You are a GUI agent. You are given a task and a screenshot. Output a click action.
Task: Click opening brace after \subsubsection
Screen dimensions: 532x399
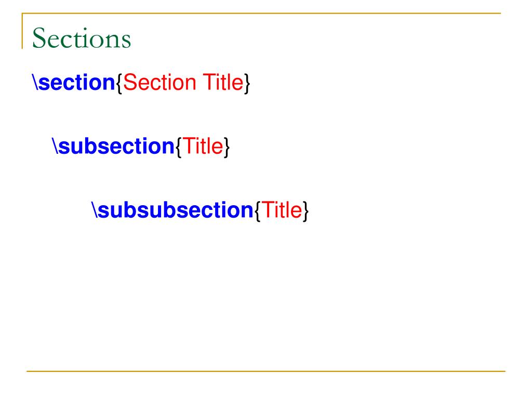pyautogui.click(x=258, y=211)
